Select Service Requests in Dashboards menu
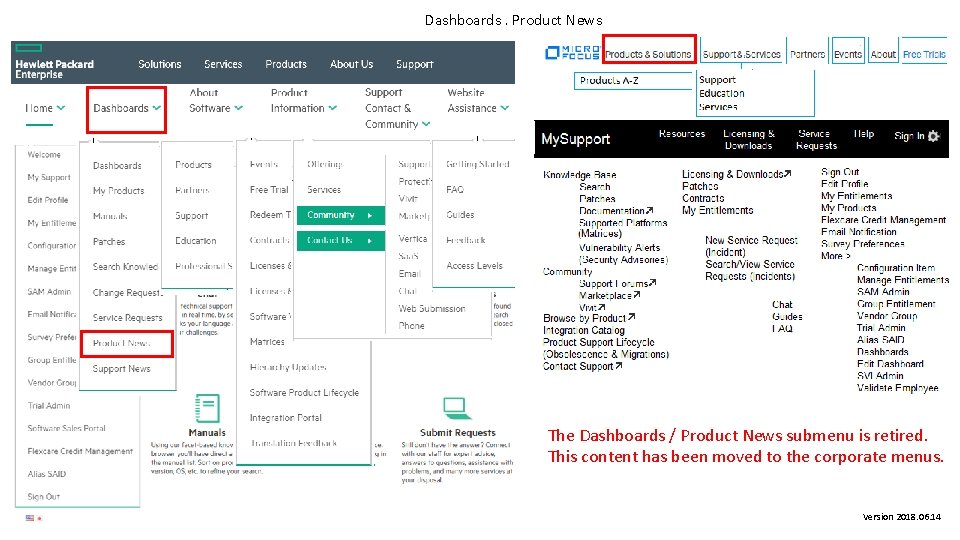Viewport: 960px width, 540px height. coord(127,318)
